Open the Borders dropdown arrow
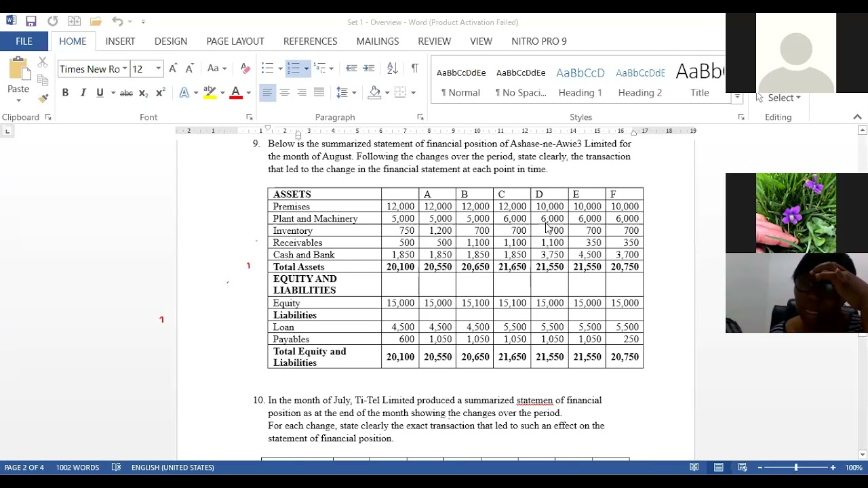This screenshot has width=868, height=488. pyautogui.click(x=413, y=93)
